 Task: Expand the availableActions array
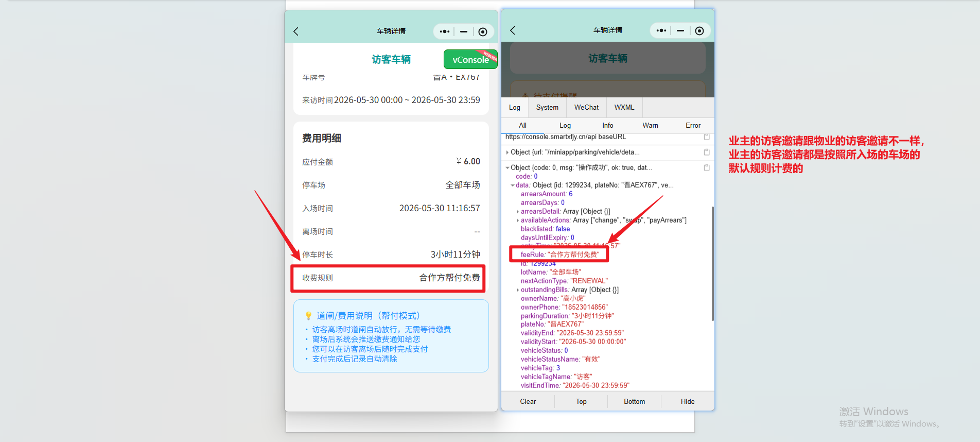518,220
